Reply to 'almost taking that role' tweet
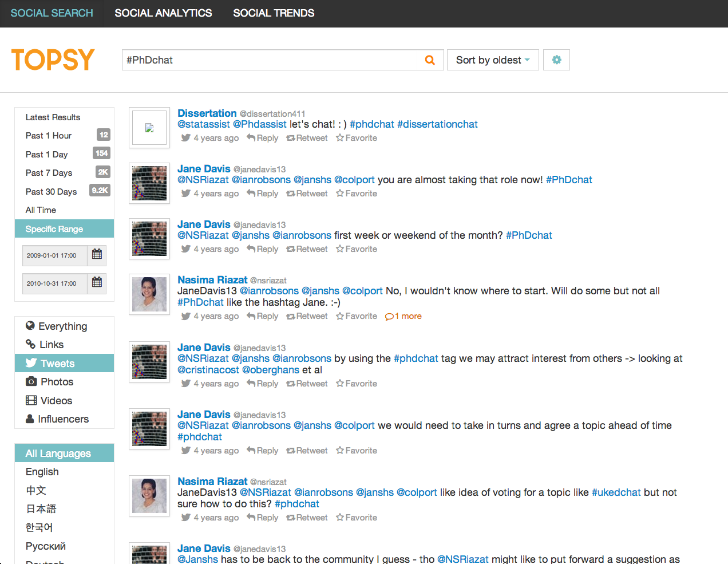Viewport: 728px width, 564px height. 263,194
